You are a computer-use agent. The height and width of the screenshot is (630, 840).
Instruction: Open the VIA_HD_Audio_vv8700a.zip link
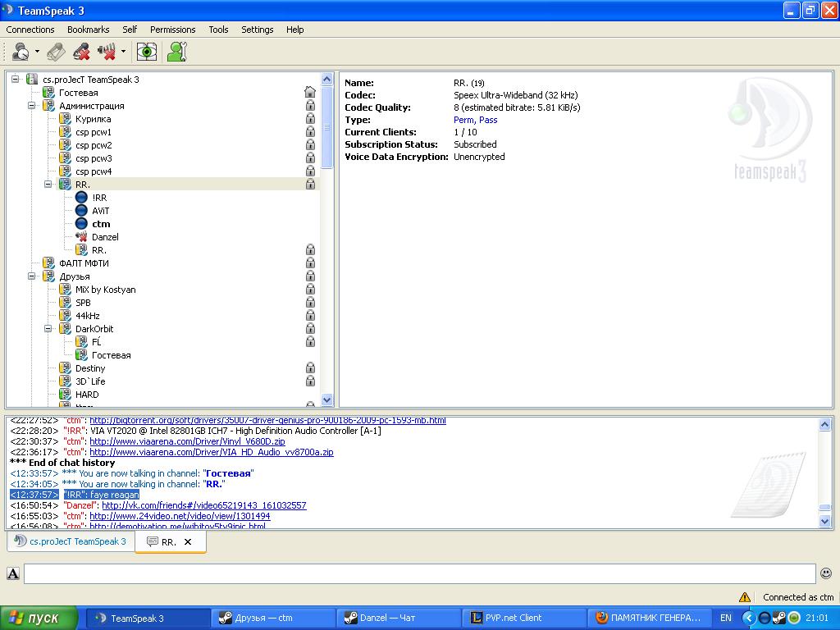tap(211, 452)
